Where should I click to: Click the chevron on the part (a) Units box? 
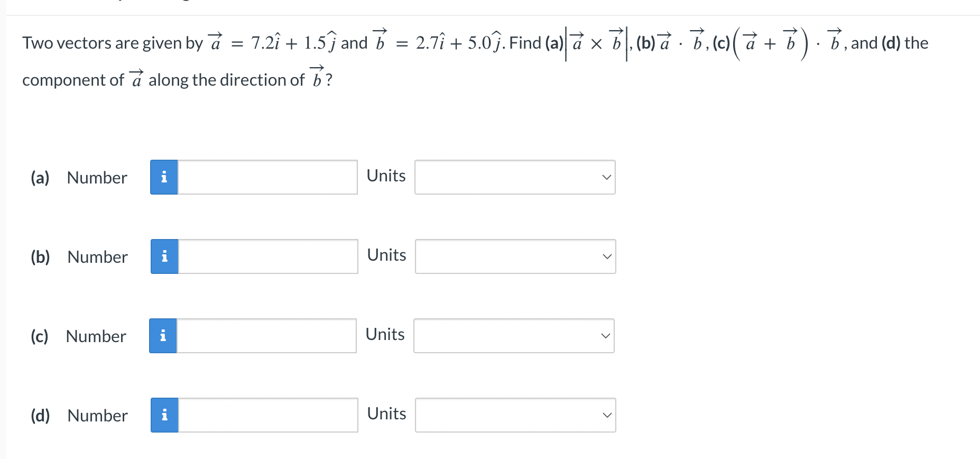607,177
